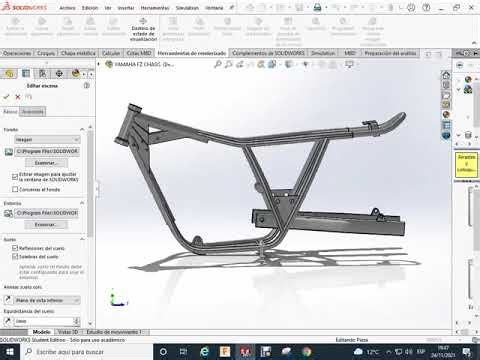Viewport: 480px width, 360px height.
Task: Click the section view icon in view toolbar
Action: point(261,64)
